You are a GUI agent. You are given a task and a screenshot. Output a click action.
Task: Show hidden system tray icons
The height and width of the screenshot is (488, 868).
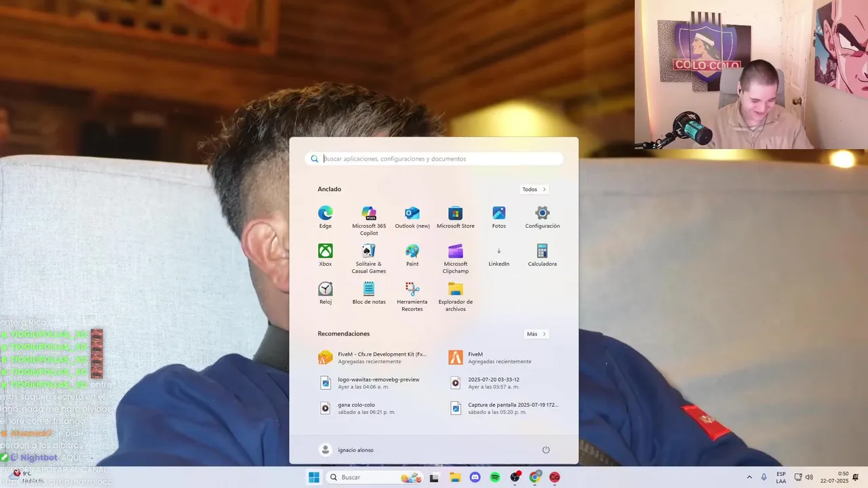(749, 477)
